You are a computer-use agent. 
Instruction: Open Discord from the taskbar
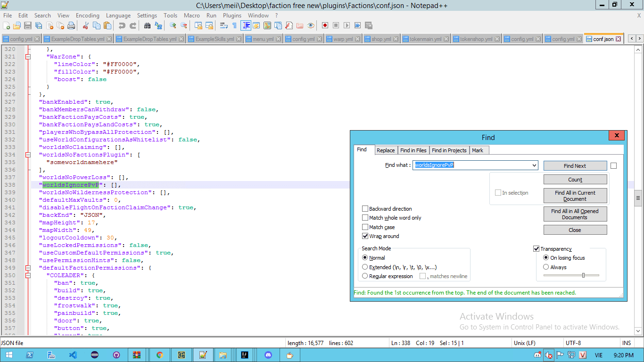(x=268, y=355)
